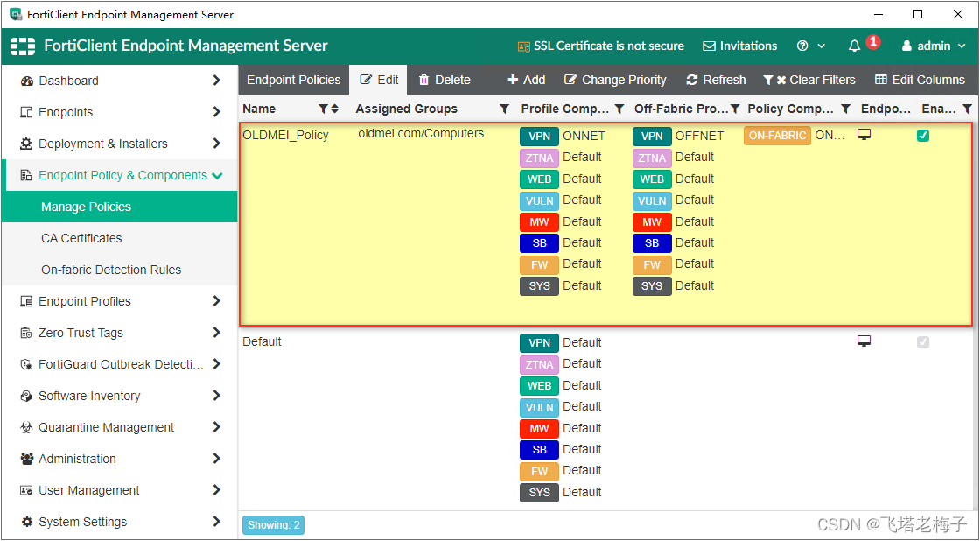
Task: Click the ONNET profile name text
Action: click(x=584, y=136)
